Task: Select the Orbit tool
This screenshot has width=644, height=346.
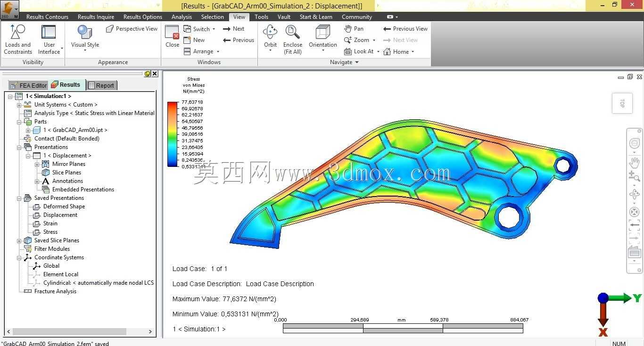Action: (270, 38)
